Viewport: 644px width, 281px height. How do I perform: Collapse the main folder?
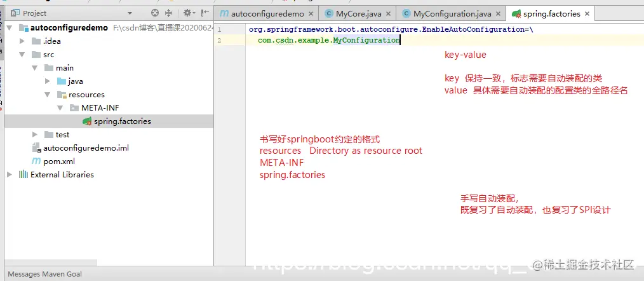pyautogui.click(x=35, y=68)
